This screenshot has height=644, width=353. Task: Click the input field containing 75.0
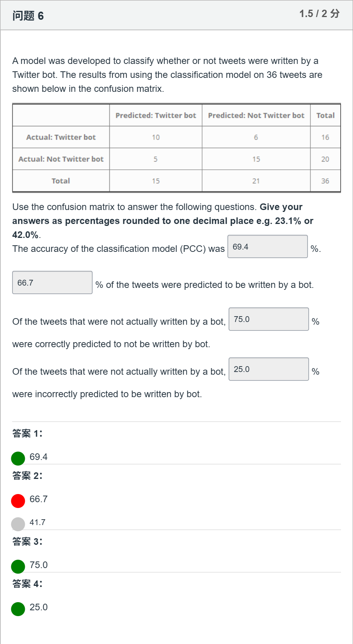[x=269, y=319]
